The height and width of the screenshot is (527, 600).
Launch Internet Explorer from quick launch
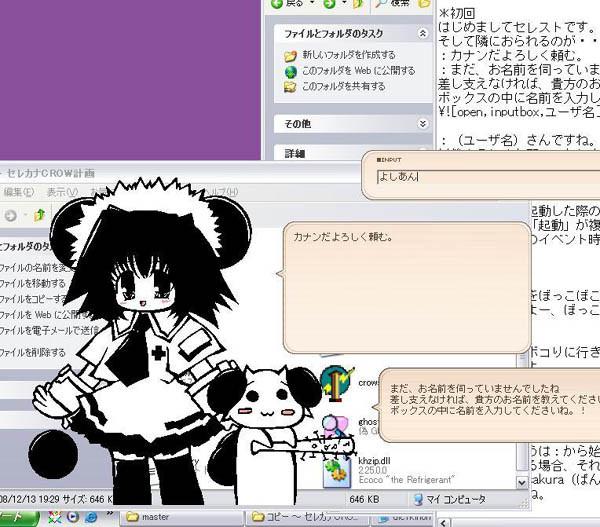[91, 517]
